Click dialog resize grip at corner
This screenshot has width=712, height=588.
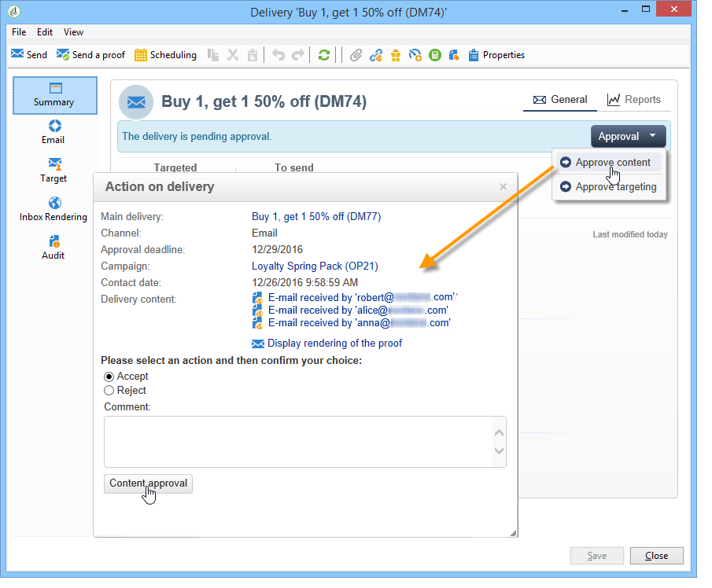513,533
